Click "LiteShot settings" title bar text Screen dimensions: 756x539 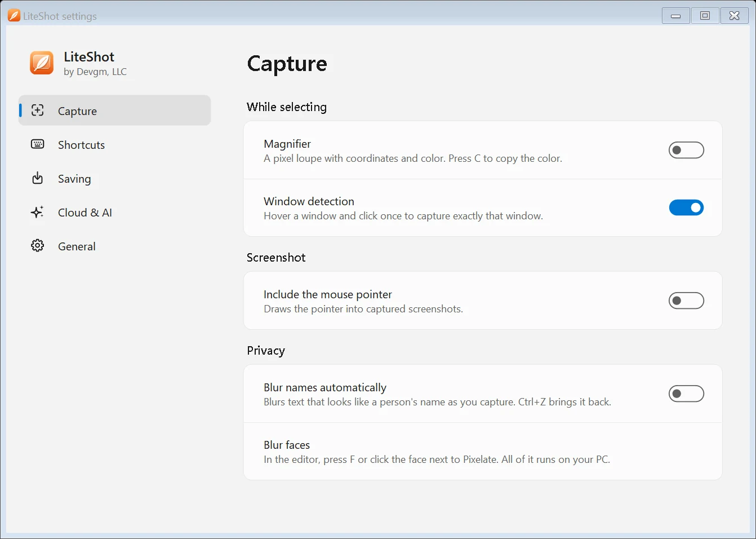[x=60, y=16]
